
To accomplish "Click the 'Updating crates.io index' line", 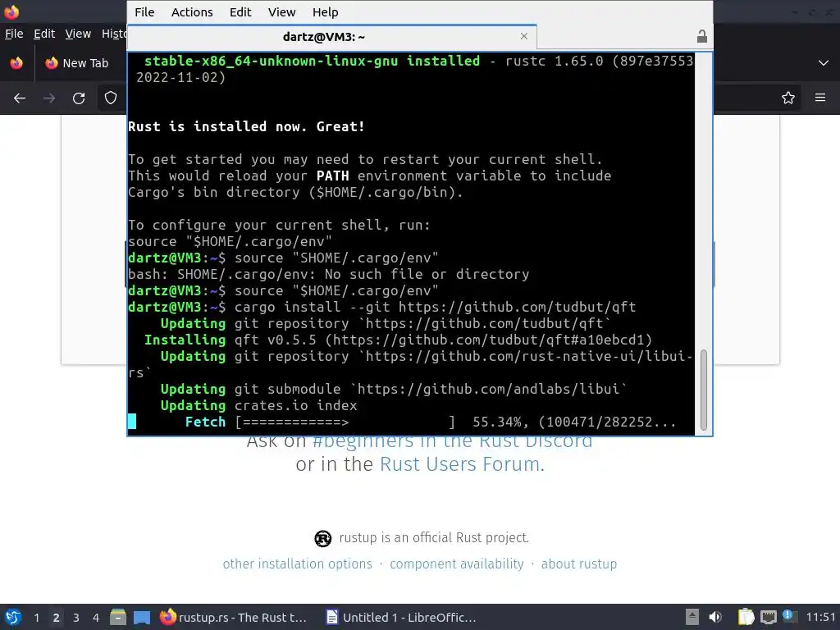I will pyautogui.click(x=258, y=405).
